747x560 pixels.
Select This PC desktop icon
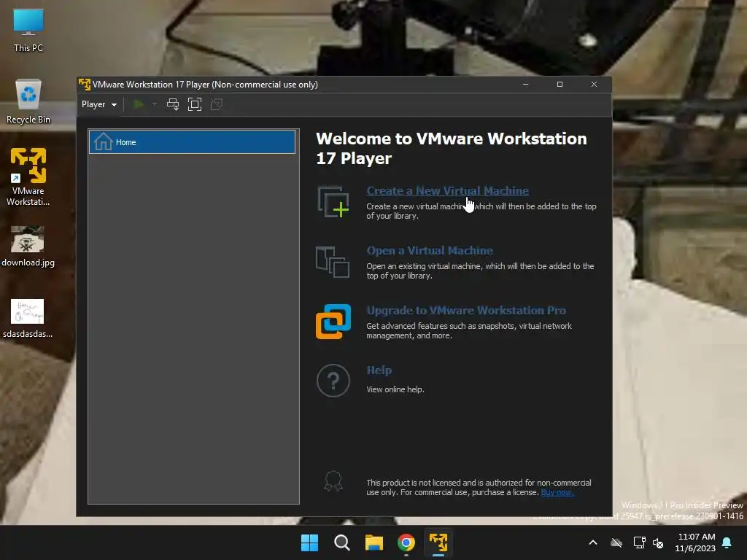(x=28, y=31)
